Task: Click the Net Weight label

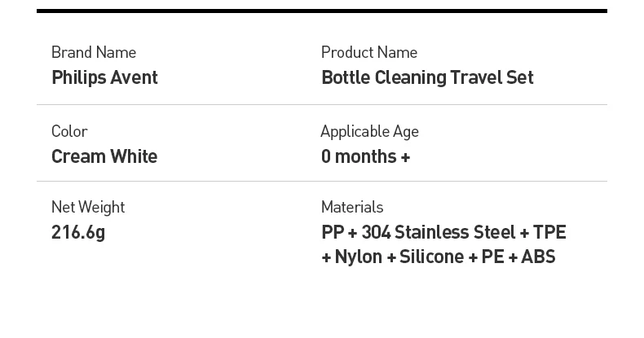Action: click(88, 207)
